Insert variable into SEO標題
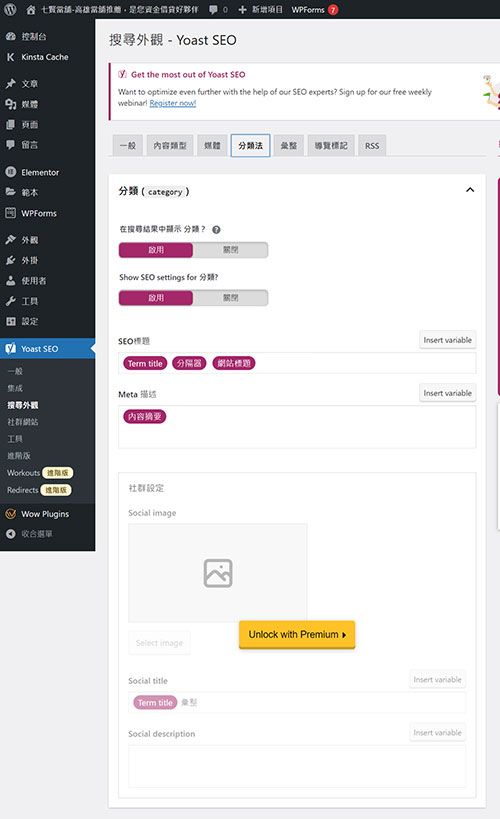500x819 pixels. (447, 340)
